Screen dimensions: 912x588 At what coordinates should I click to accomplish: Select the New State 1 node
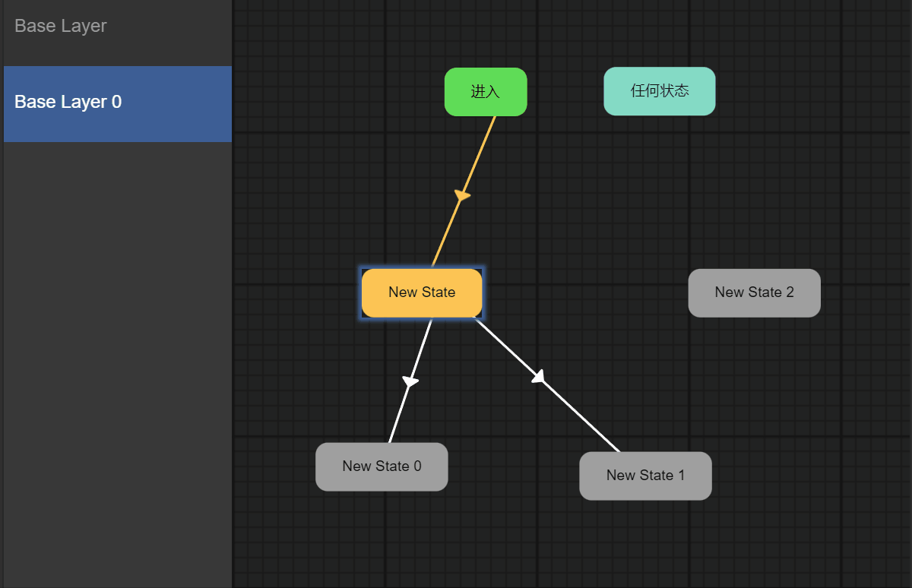(645, 476)
